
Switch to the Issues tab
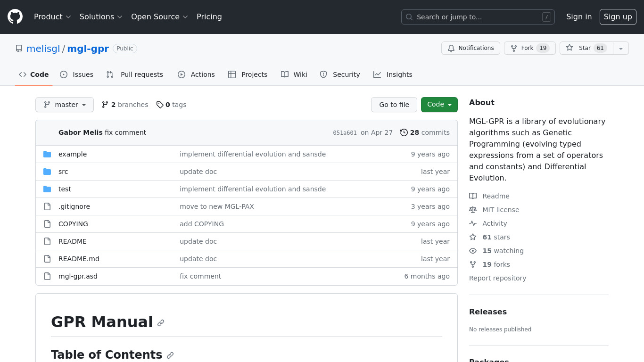77,74
